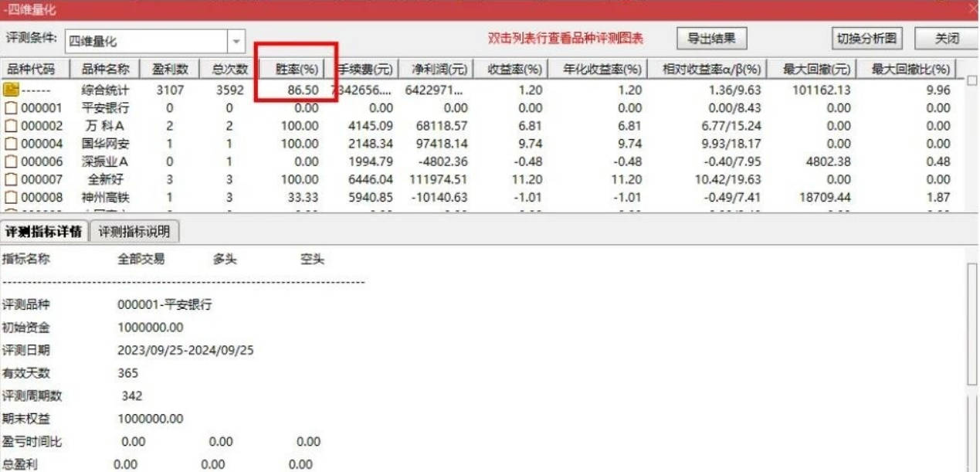Click the folder icon beside 综合统计 row
Viewport: 980px width, 472px height.
tap(11, 90)
